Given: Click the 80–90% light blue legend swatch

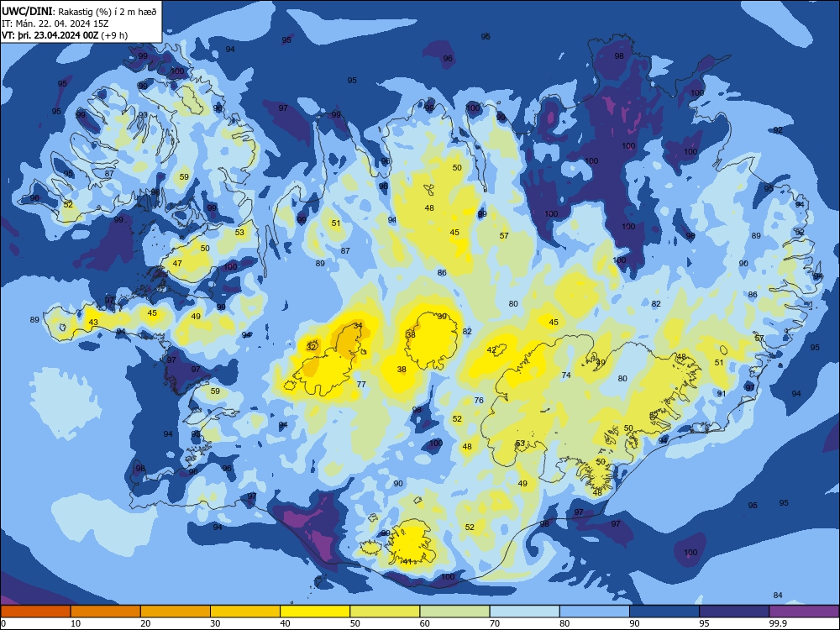Looking at the screenshot, I should click(595, 612).
